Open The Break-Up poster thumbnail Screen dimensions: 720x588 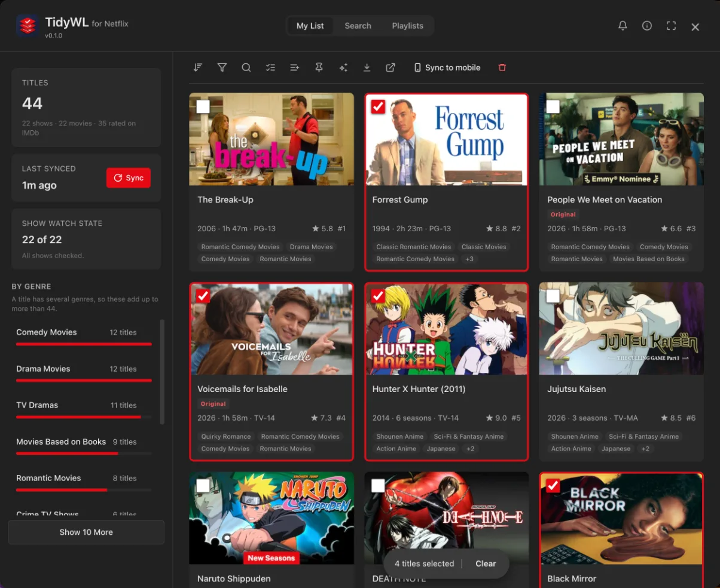(x=271, y=139)
